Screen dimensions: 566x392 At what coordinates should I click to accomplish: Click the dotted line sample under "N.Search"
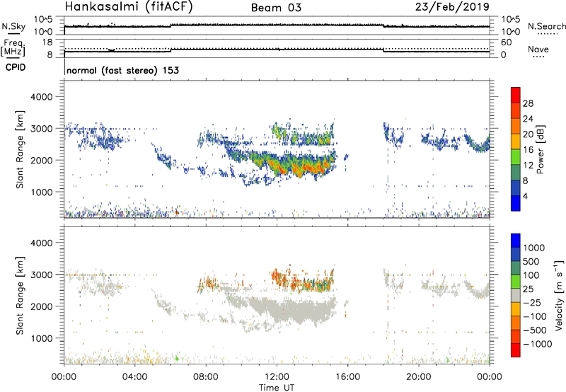547,34
